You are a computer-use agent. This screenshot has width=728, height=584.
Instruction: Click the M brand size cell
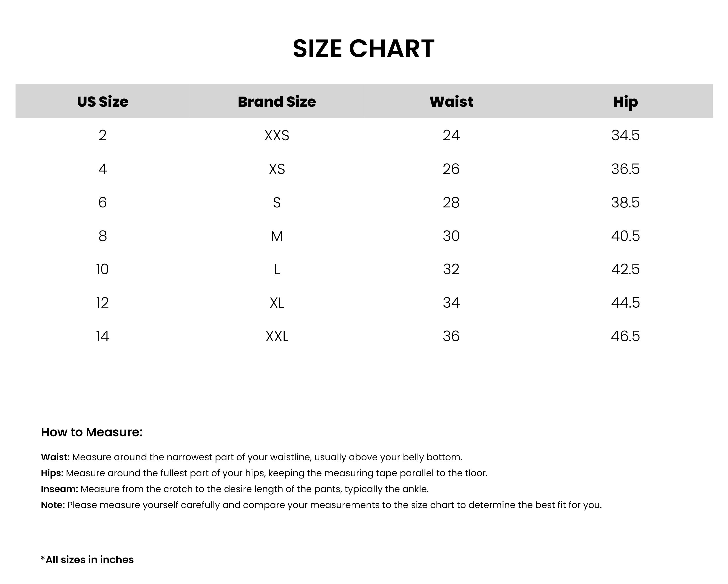pos(277,236)
